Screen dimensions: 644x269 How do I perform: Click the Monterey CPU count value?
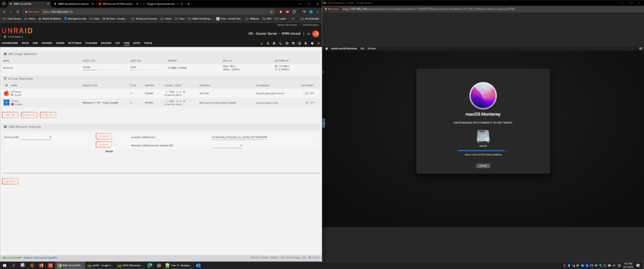[x=131, y=93]
